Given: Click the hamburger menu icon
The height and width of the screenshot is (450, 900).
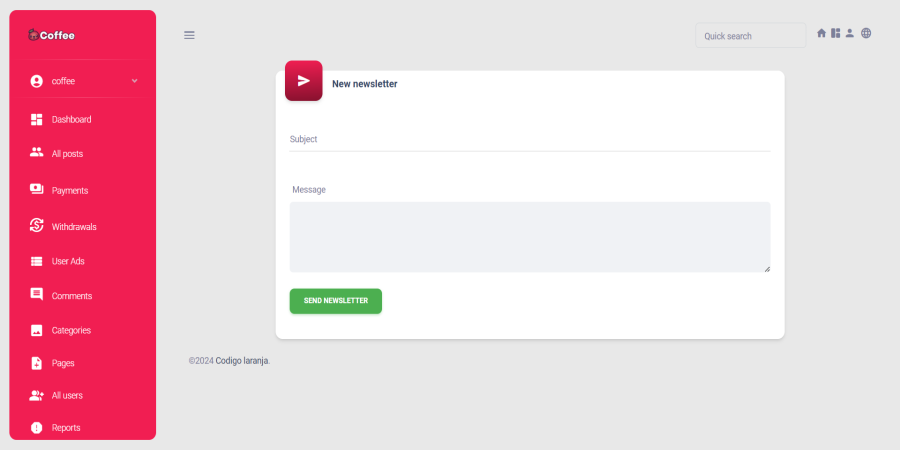Looking at the screenshot, I should coord(189,35).
